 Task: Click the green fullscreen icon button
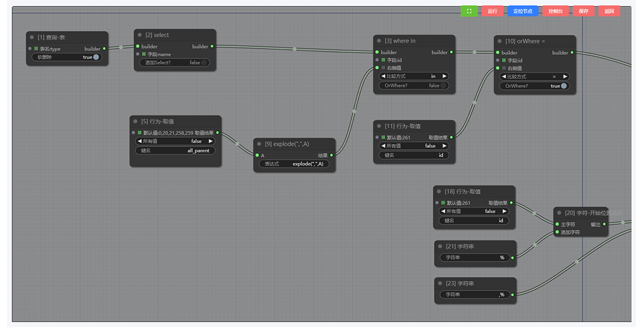[x=469, y=11]
